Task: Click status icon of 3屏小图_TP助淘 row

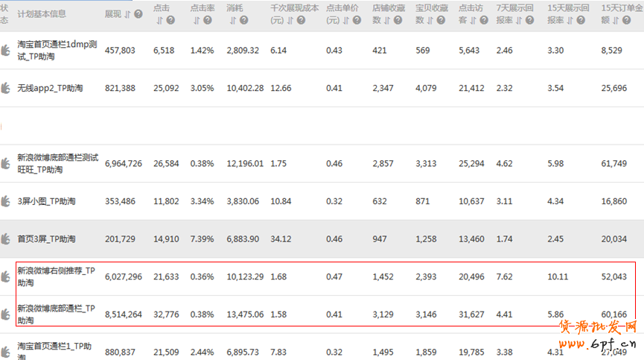Action: point(5,201)
